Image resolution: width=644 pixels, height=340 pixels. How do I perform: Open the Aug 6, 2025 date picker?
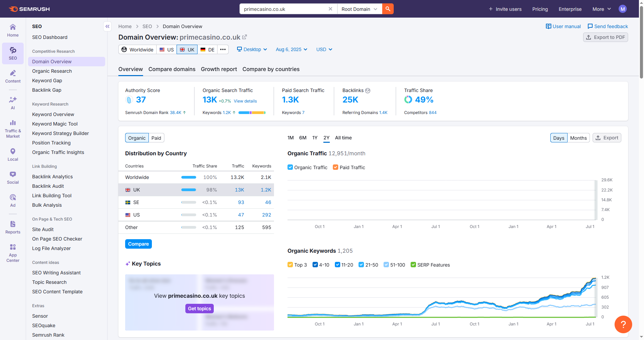point(291,49)
